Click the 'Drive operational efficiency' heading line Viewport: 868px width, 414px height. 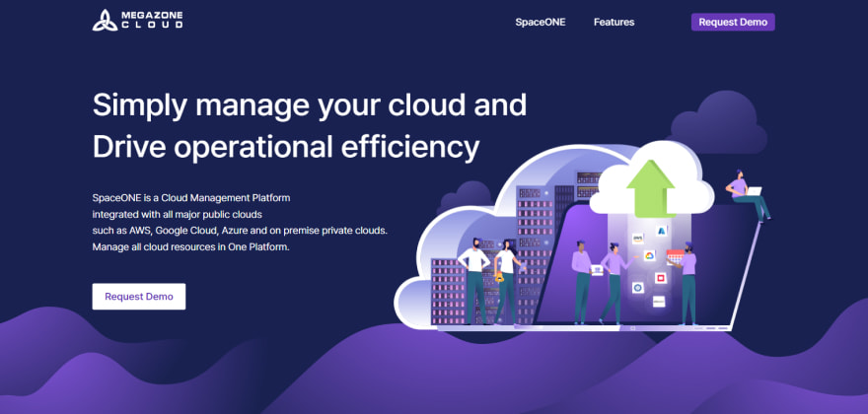click(285, 146)
